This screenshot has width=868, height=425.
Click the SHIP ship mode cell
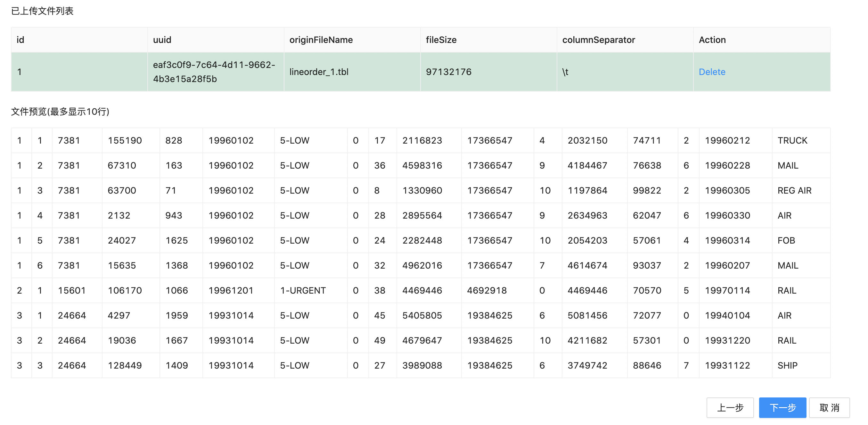tap(801, 365)
